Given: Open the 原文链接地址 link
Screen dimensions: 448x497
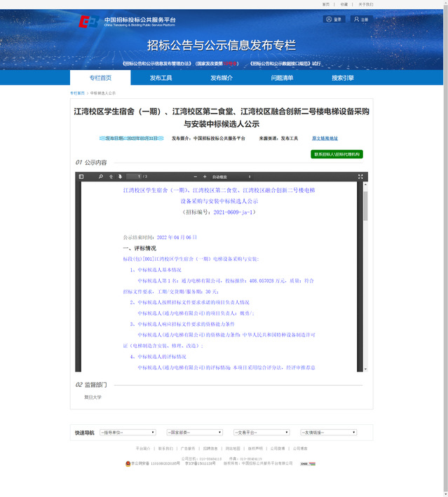Looking at the screenshot, I should pos(325,139).
